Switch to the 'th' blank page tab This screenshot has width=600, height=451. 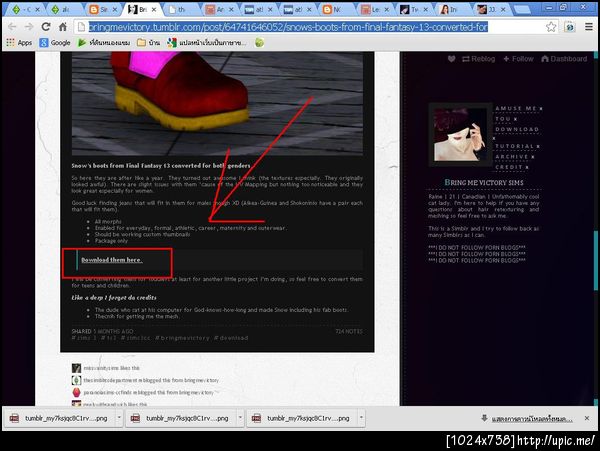point(180,10)
